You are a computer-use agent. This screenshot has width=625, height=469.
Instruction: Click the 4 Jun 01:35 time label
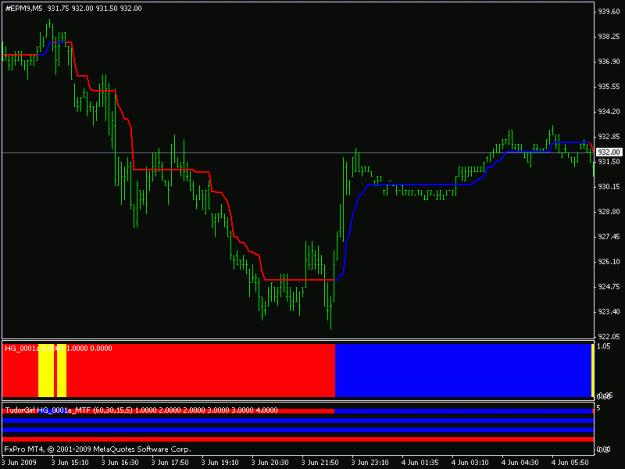[x=420, y=463]
